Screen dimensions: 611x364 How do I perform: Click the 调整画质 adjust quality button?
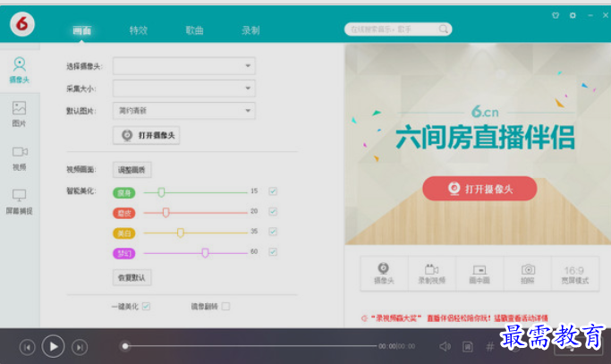tap(132, 170)
